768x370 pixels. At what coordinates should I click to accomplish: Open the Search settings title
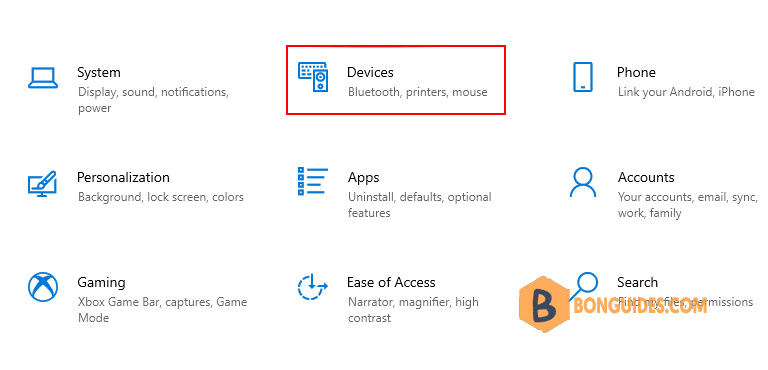[637, 283]
